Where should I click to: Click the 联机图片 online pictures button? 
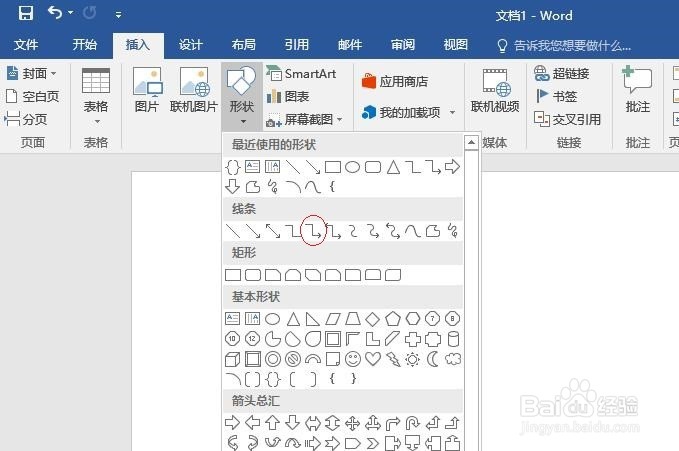194,90
